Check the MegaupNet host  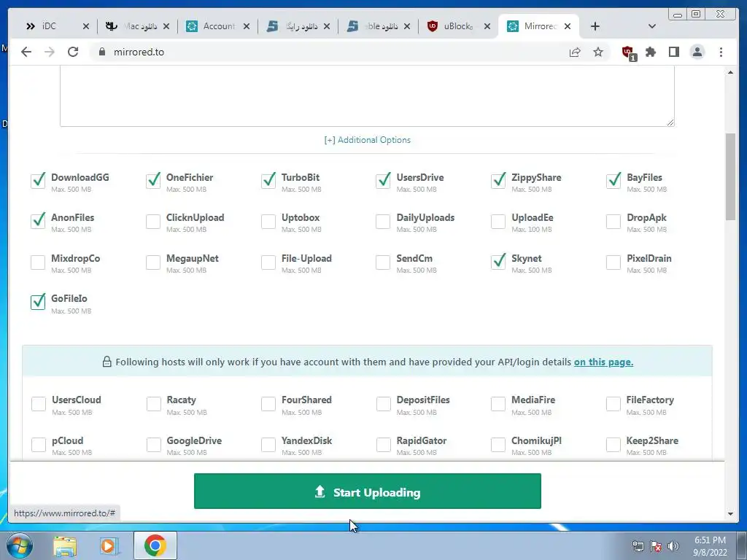click(x=153, y=262)
